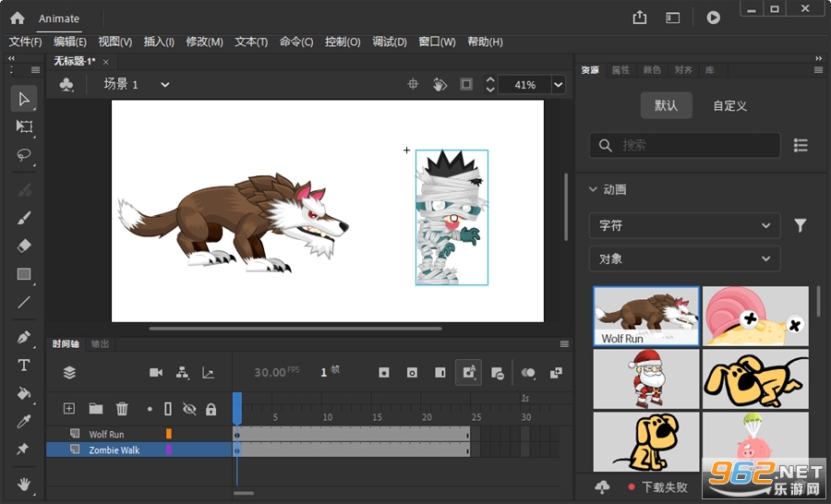This screenshot has width=831, height=504.
Task: Switch to the 属性 tab
Action: [620, 70]
